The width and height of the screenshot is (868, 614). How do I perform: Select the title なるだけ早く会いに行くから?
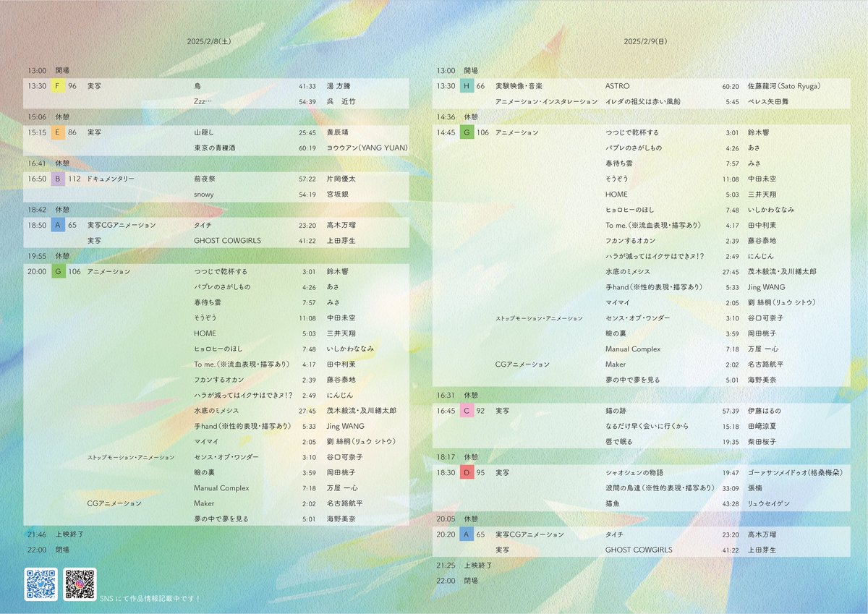[647, 426]
